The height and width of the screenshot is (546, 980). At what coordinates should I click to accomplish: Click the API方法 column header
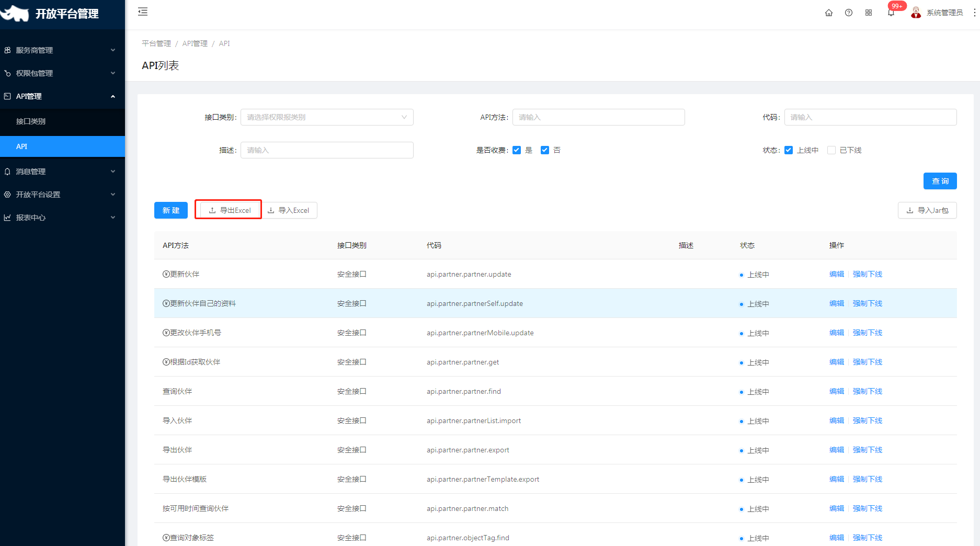(176, 245)
